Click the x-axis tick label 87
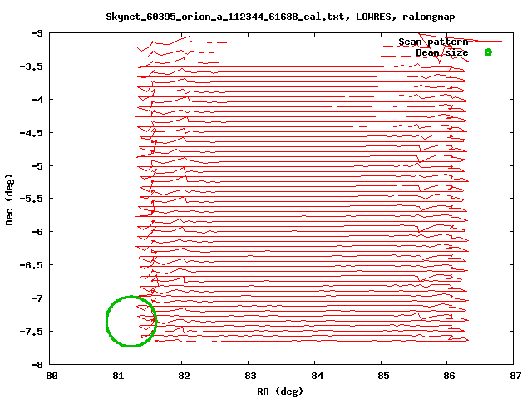 (515, 376)
